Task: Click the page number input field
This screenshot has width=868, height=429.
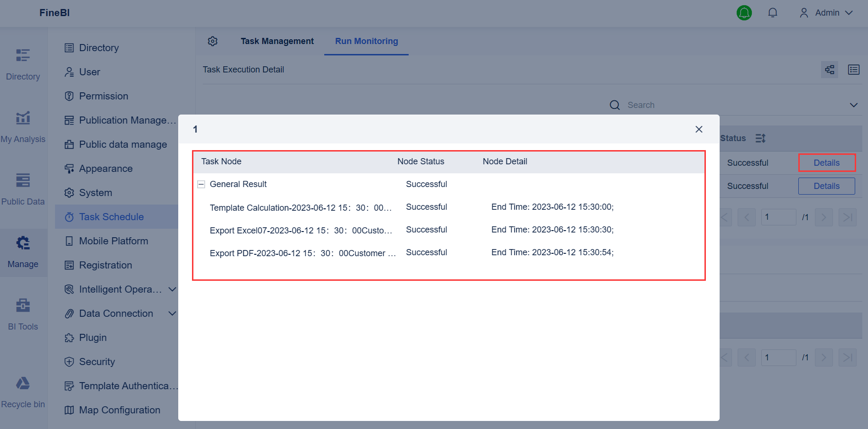Action: (779, 217)
